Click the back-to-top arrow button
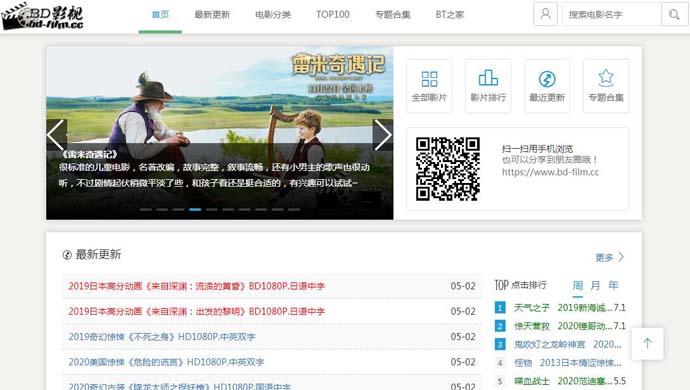The height and width of the screenshot is (390, 690). 647,343
